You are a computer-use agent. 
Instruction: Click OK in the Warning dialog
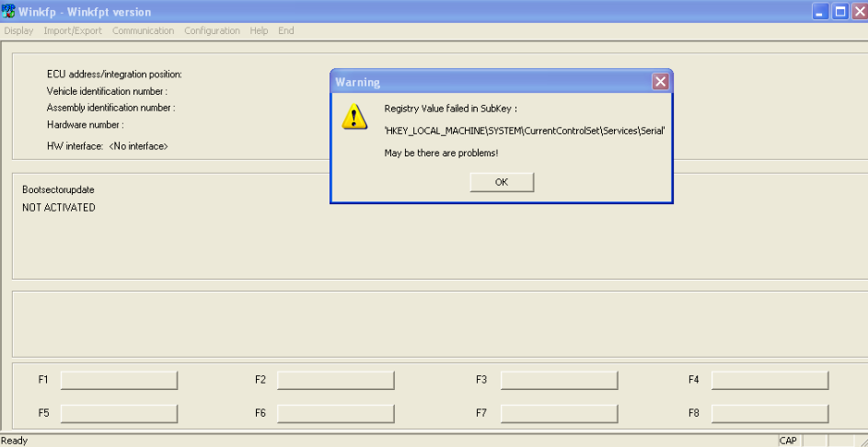pyautogui.click(x=502, y=182)
